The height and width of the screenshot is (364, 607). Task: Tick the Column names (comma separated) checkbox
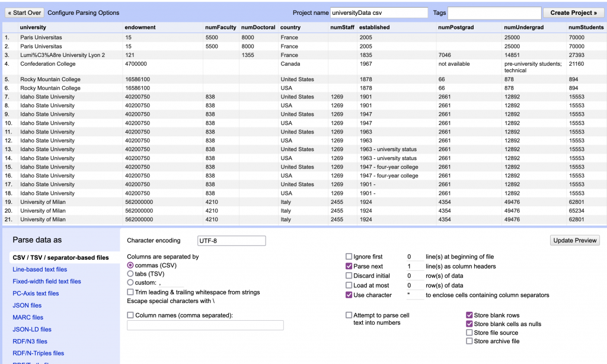coord(130,315)
